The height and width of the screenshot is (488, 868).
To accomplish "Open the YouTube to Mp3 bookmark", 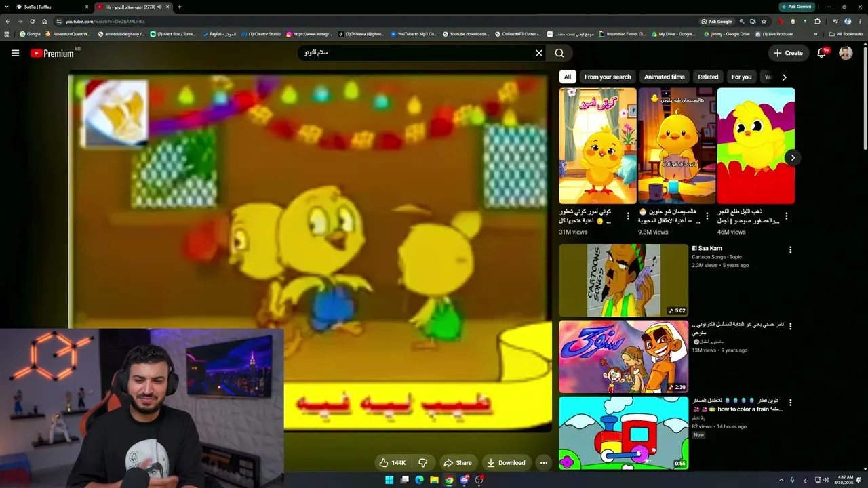I will pyautogui.click(x=413, y=34).
